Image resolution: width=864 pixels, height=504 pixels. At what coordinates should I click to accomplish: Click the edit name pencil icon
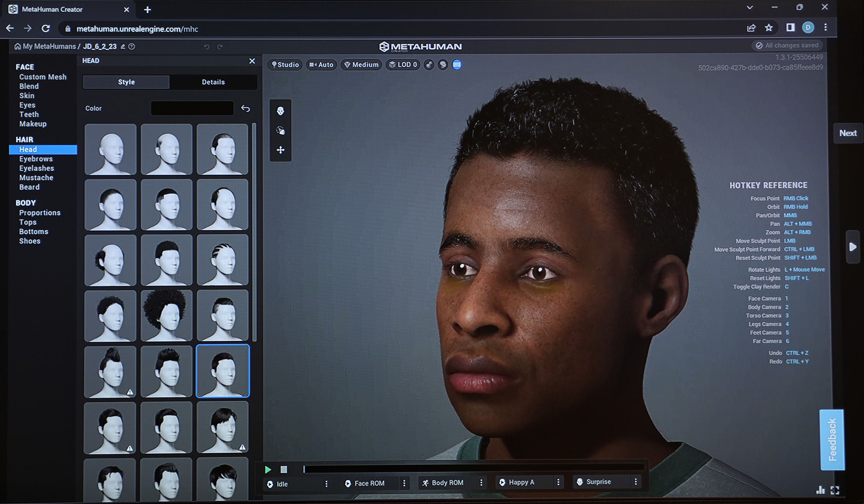point(123,46)
